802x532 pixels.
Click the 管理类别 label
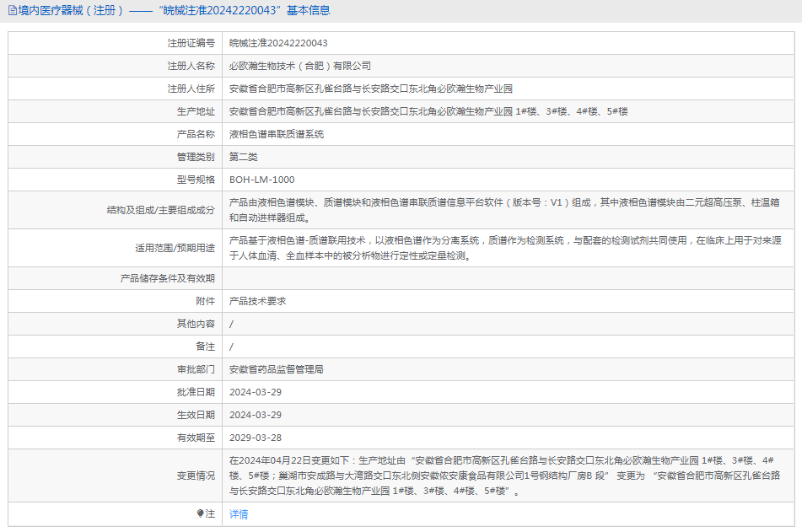[x=196, y=157]
